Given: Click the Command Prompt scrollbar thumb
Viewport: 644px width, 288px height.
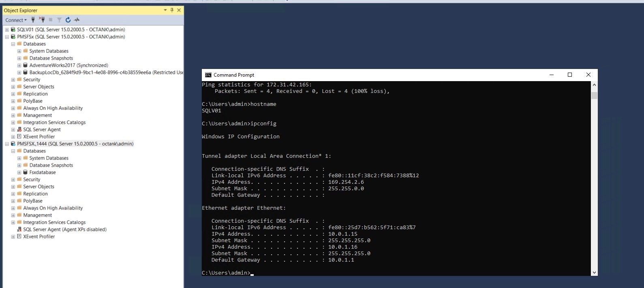Looking at the screenshot, I should pyautogui.click(x=594, y=95).
